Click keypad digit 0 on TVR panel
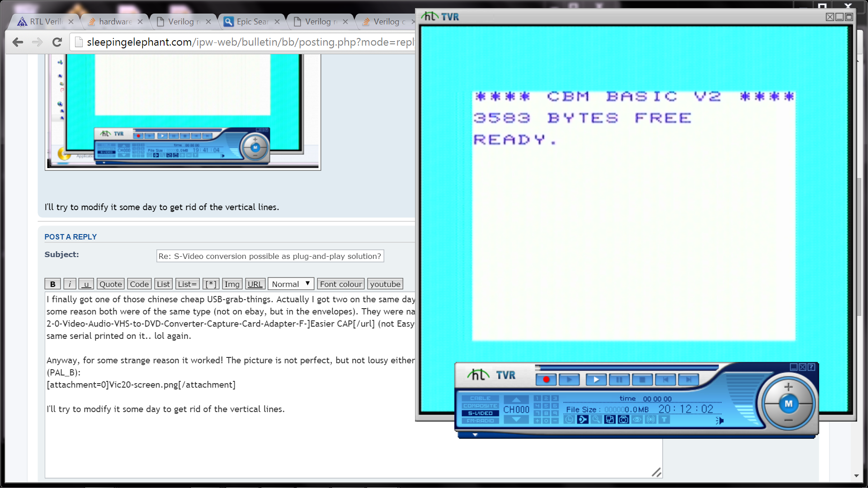 pyautogui.click(x=546, y=421)
